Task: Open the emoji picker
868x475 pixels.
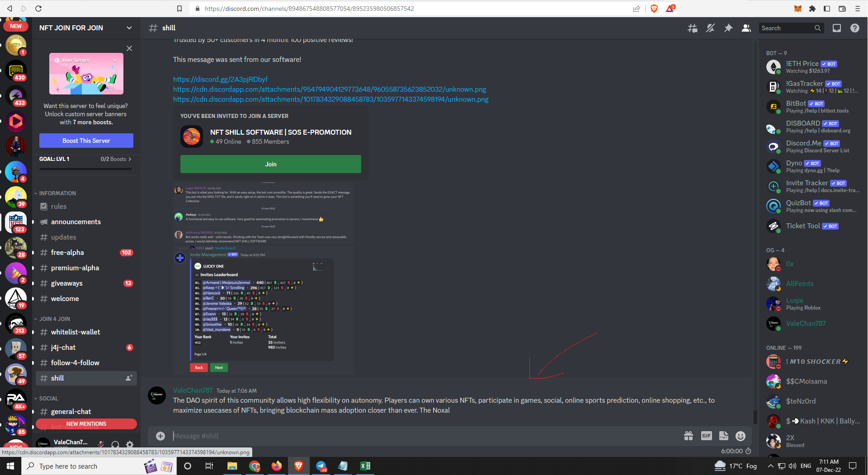Action: pos(741,436)
